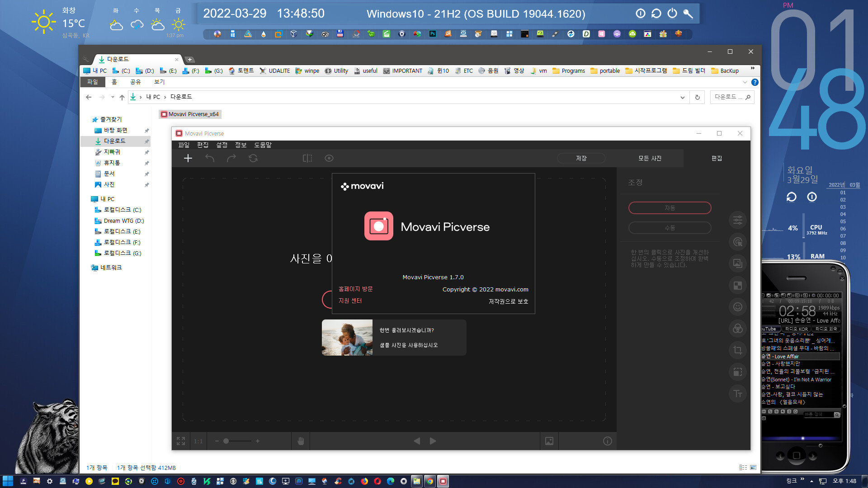This screenshot has width=868, height=488.
Task: Click the 자동 auto adjust button
Action: (670, 208)
